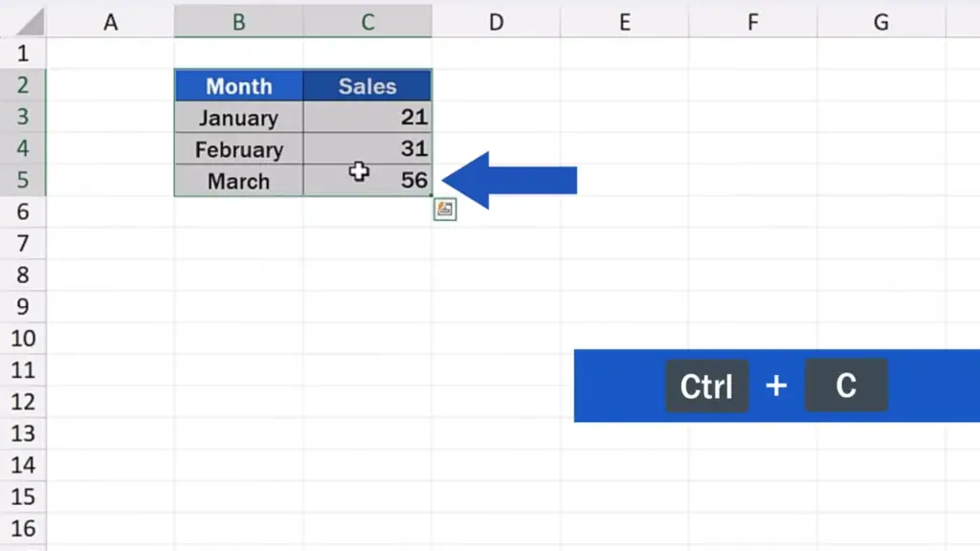This screenshot has width=980, height=551.
Task: Select row 5 header
Action: pos(23,180)
